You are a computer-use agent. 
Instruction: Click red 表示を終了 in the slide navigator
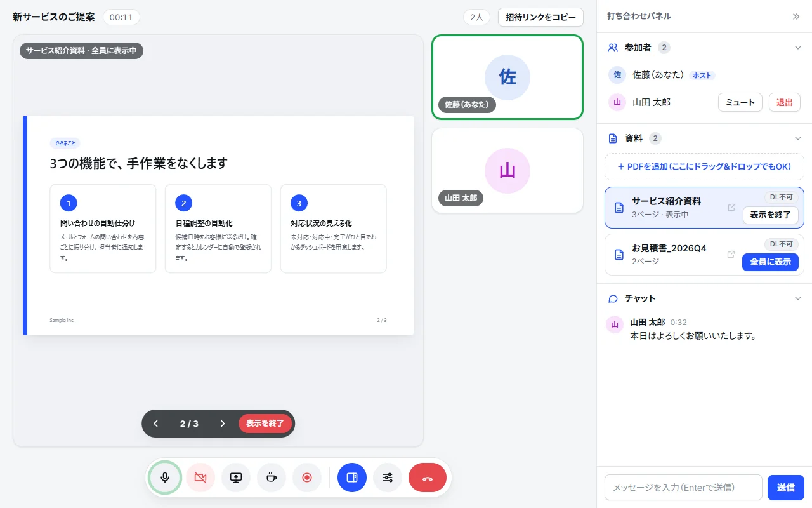click(266, 424)
